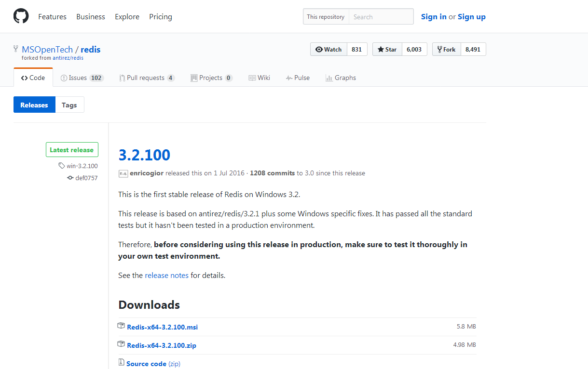Click the GitHub octocat logo
Viewport: 588px width, 369px height.
click(21, 15)
